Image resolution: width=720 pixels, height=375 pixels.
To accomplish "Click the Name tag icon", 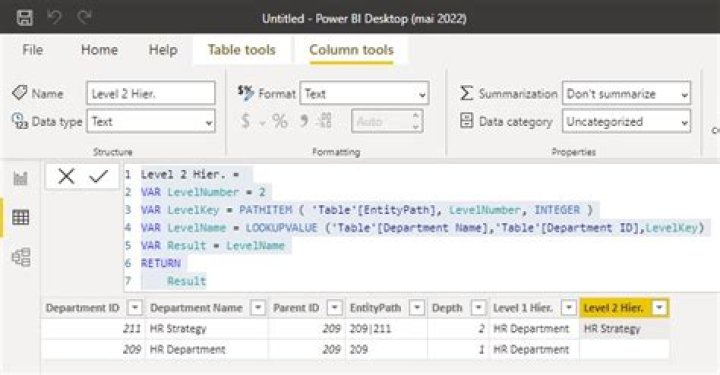I will click(x=19, y=93).
